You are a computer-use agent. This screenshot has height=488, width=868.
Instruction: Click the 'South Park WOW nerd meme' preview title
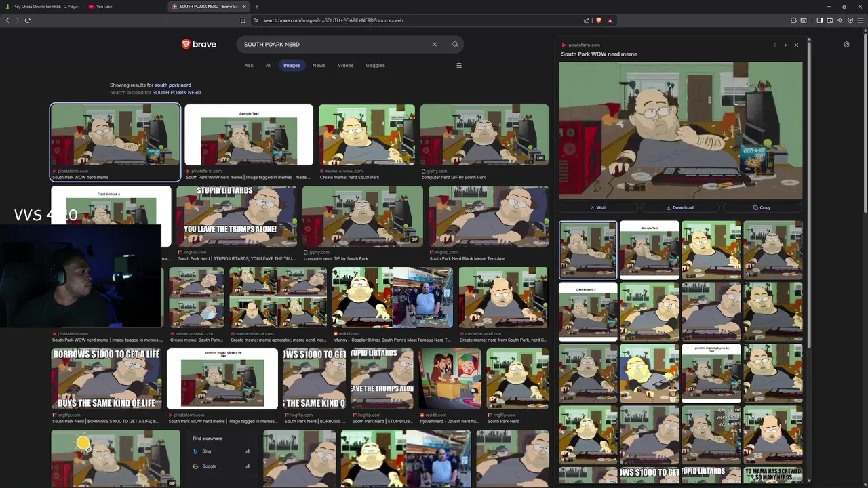(599, 54)
